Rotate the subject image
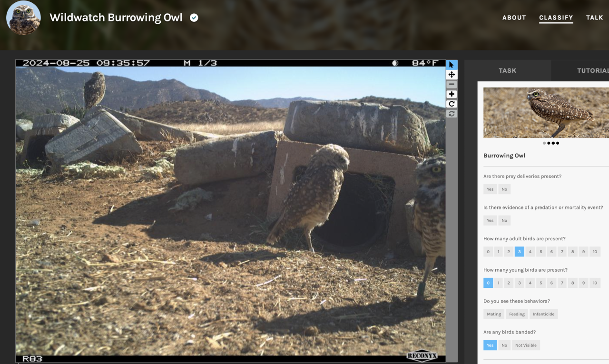 coord(452,104)
